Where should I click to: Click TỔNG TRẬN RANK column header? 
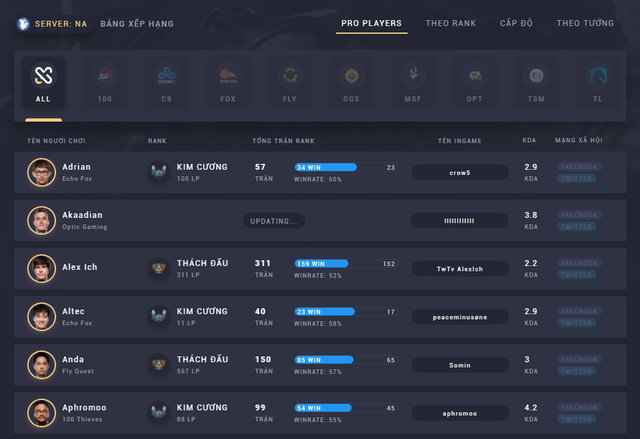283,141
